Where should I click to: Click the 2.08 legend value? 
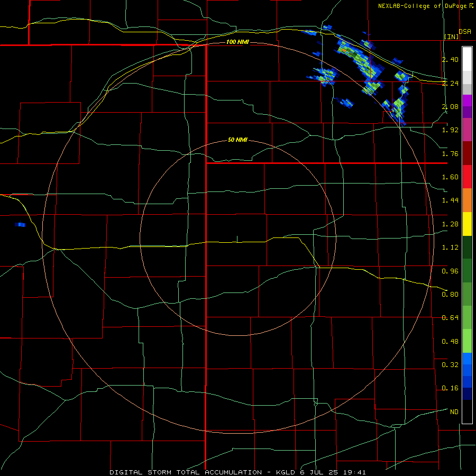(x=450, y=106)
